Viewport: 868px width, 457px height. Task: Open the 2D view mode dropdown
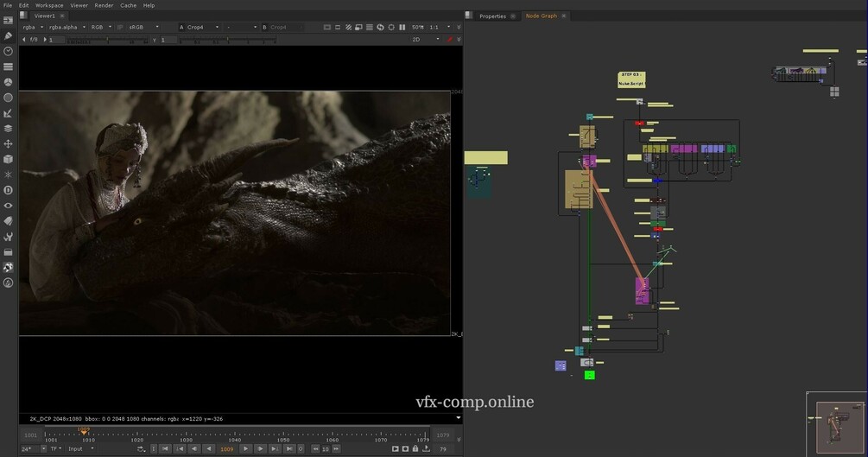pos(426,40)
